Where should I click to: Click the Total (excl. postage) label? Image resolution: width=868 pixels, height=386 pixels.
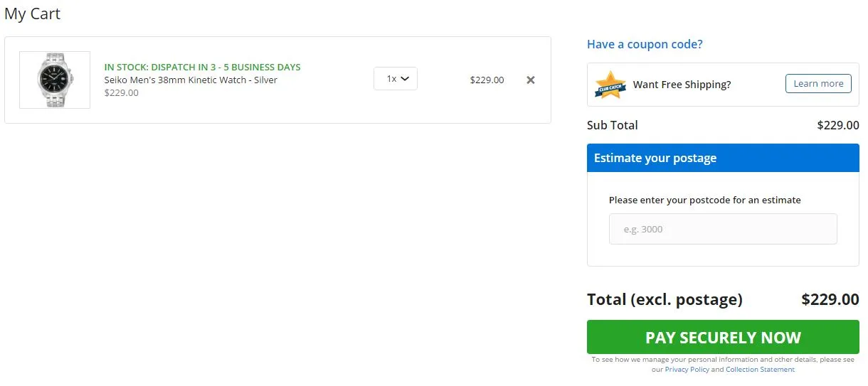(x=665, y=299)
